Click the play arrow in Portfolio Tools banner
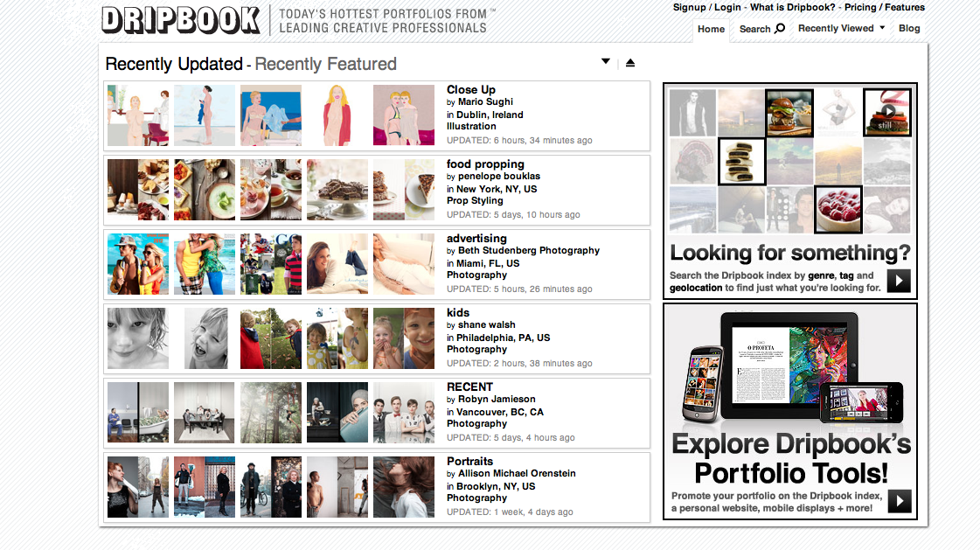This screenshot has width=980, height=550. (x=900, y=501)
